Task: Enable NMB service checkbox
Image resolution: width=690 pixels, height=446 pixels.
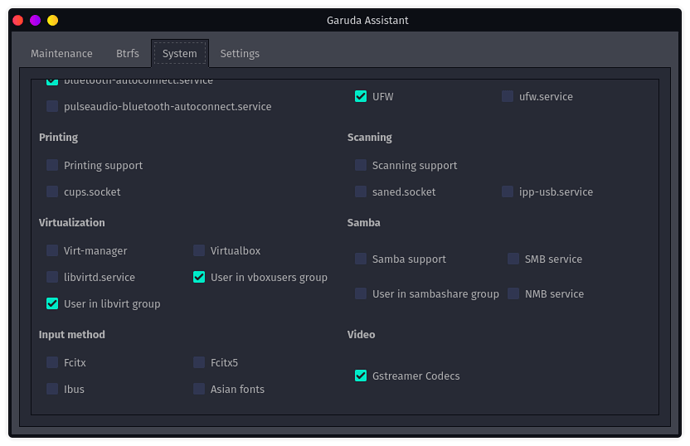Action: click(x=513, y=293)
